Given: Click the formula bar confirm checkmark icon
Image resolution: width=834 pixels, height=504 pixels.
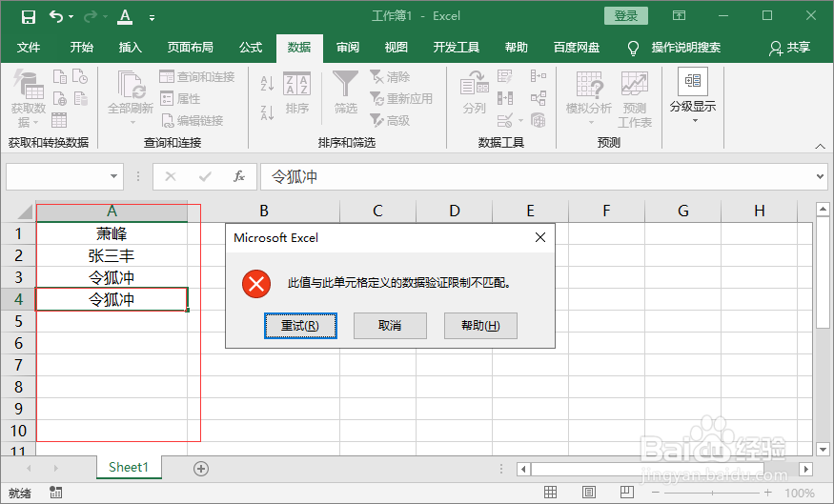Looking at the screenshot, I should point(205,176).
